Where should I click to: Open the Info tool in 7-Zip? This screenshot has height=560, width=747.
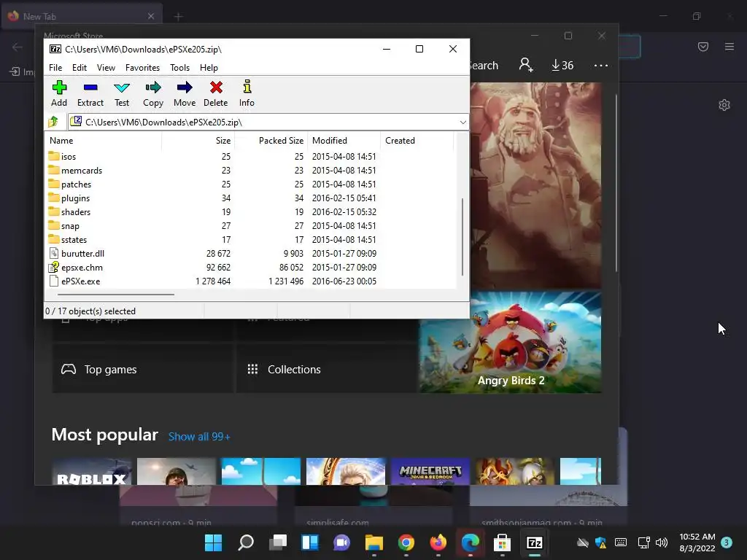247,93
